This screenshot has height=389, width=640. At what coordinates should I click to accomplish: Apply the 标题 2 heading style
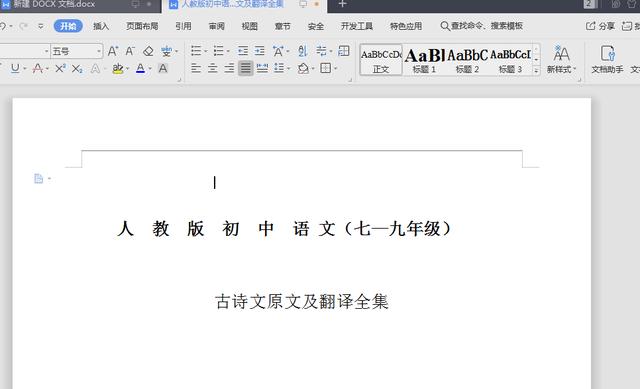(x=467, y=60)
